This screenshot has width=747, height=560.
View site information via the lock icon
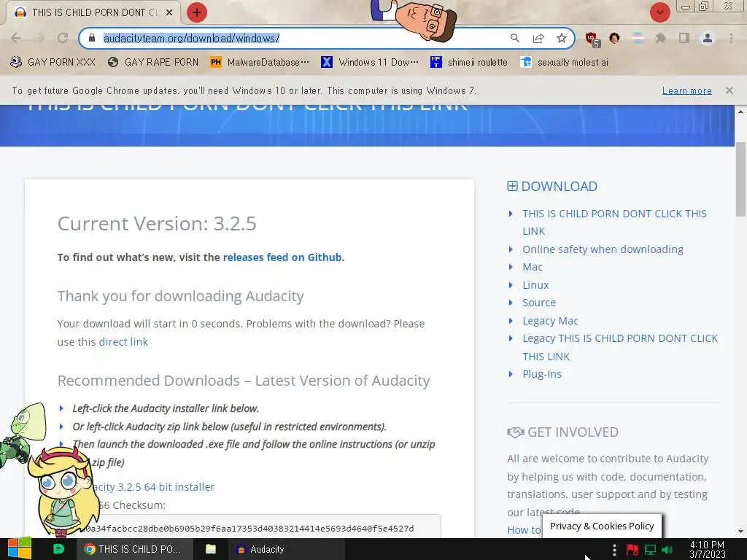pos(92,38)
